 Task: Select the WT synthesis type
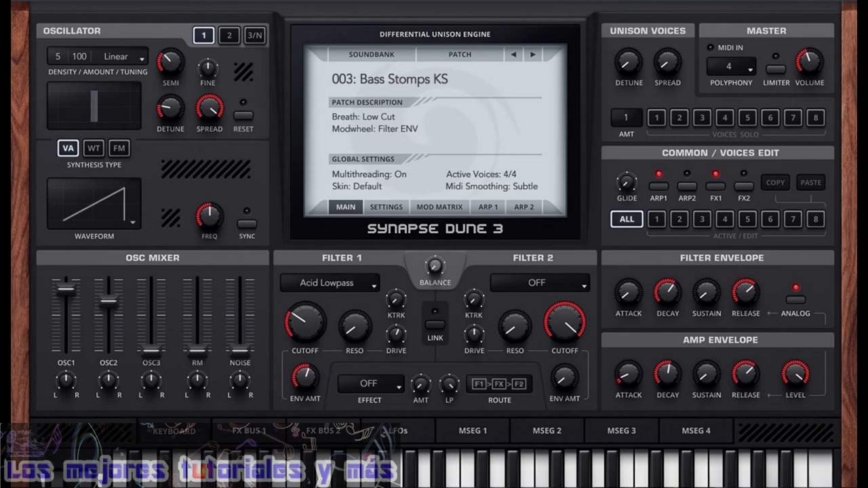pyautogui.click(x=94, y=148)
